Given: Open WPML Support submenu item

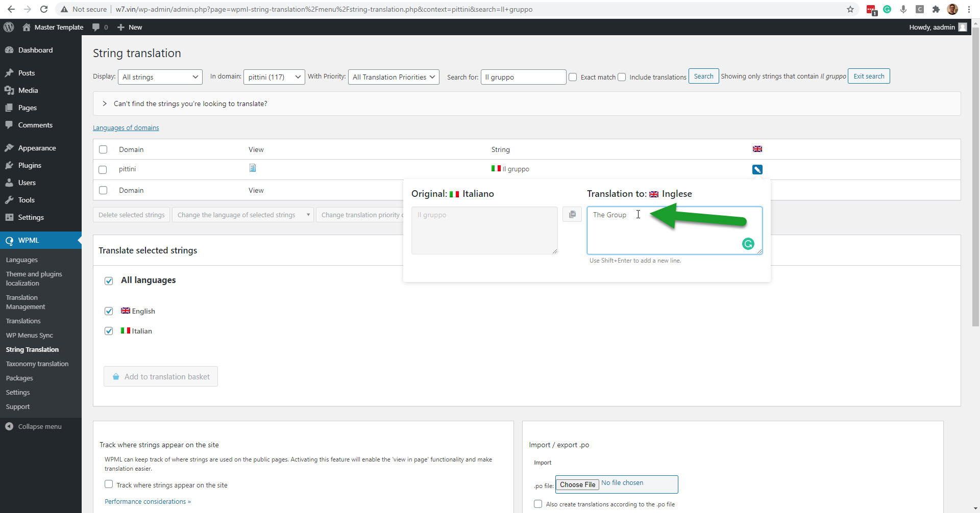Looking at the screenshot, I should point(18,406).
